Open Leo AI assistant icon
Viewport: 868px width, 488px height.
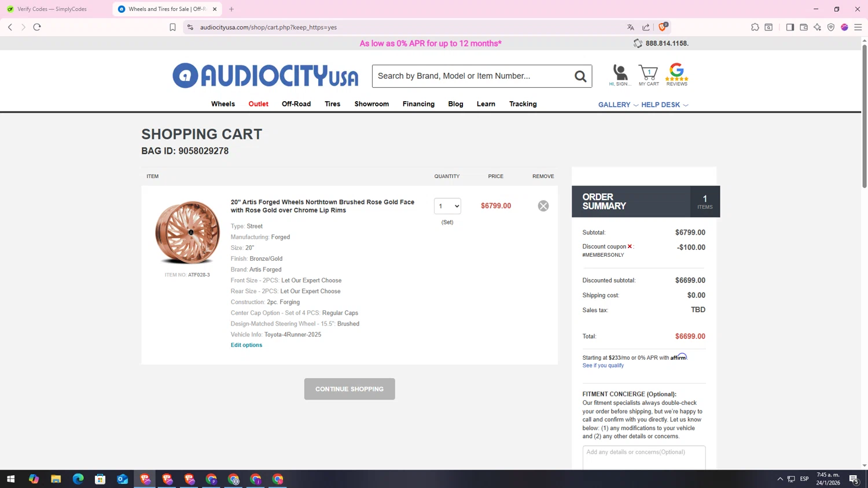[x=817, y=27]
